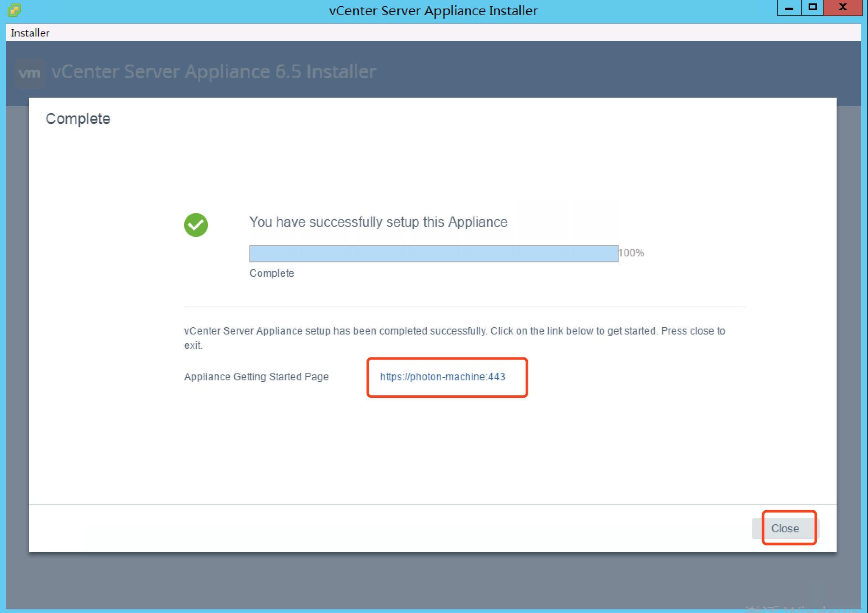868x613 pixels.
Task: Open the photon-machine:443 getting started link
Action: tap(442, 377)
